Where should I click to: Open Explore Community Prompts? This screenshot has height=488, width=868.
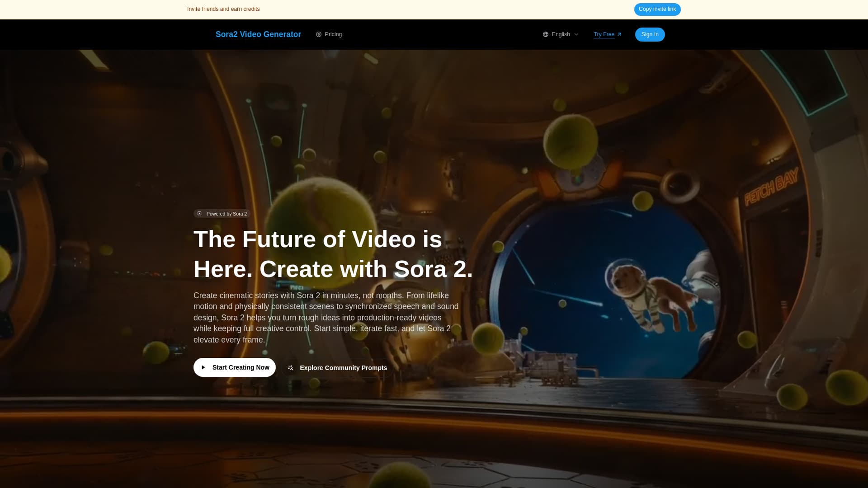coord(337,368)
